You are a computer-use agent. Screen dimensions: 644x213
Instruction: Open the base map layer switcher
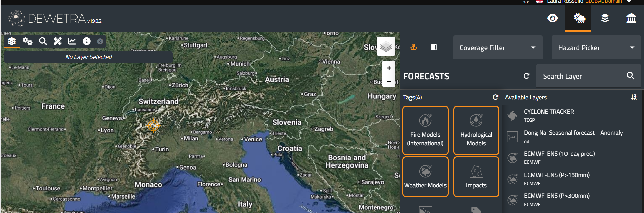[x=386, y=47]
